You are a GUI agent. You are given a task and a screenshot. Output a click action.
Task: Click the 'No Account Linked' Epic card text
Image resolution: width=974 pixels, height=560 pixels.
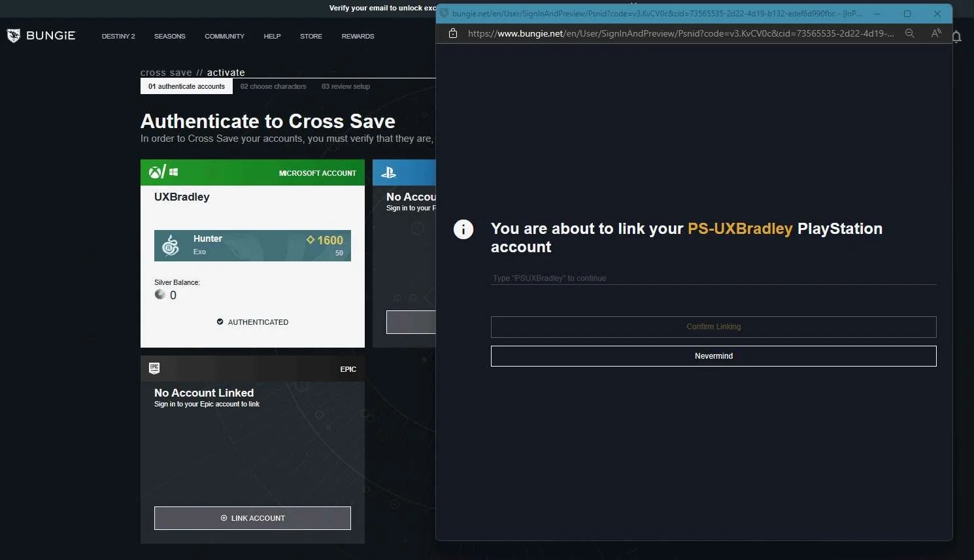tap(204, 393)
